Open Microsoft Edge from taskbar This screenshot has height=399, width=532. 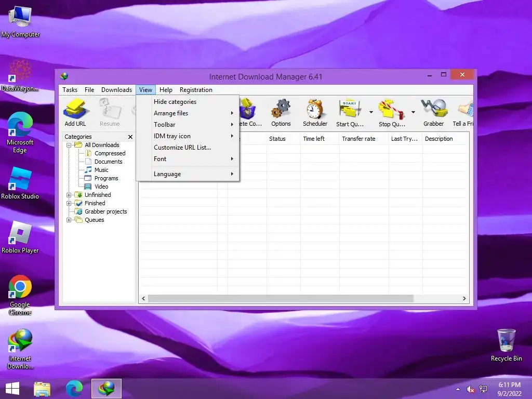(74, 389)
